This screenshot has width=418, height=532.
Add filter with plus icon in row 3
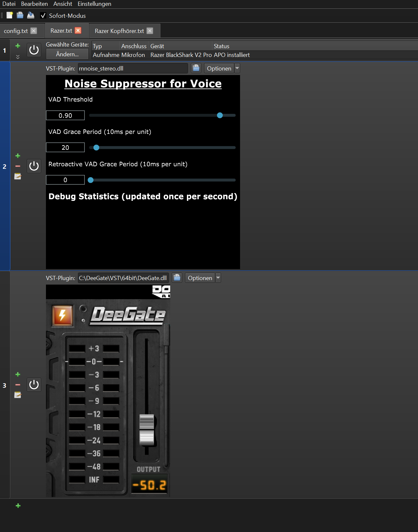18,374
